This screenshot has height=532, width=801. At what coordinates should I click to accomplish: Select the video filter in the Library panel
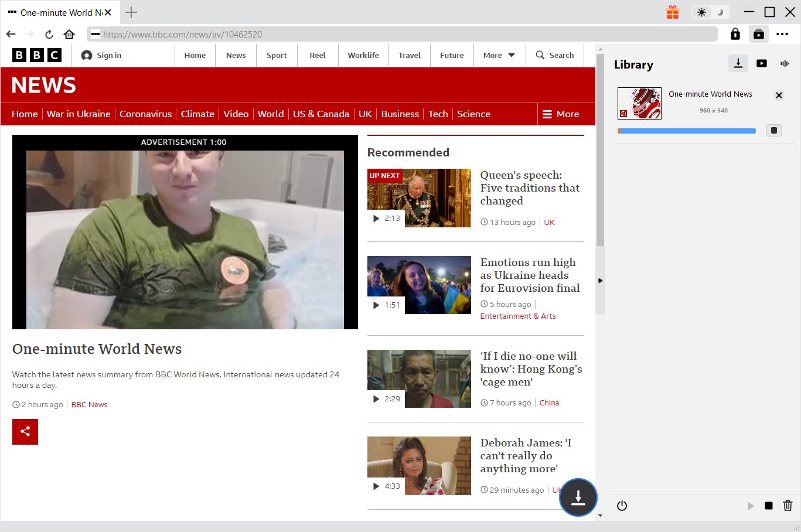pos(761,63)
